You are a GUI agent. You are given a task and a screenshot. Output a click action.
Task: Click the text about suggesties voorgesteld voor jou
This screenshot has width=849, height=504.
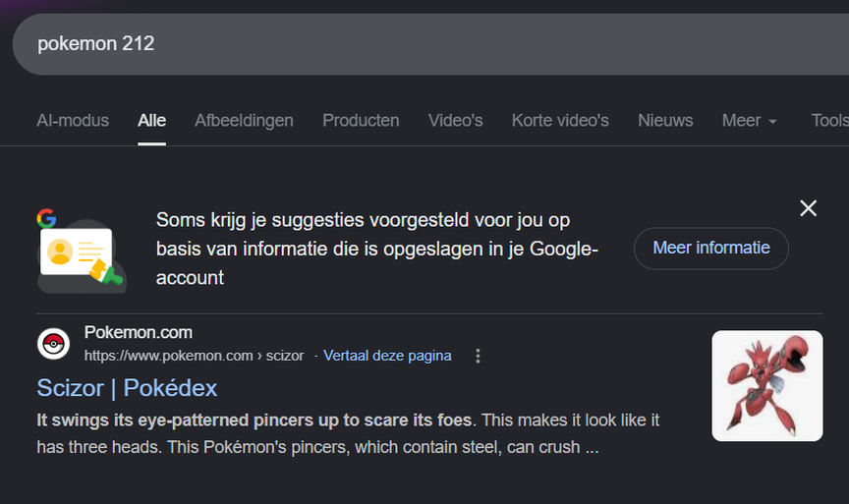pos(377,249)
